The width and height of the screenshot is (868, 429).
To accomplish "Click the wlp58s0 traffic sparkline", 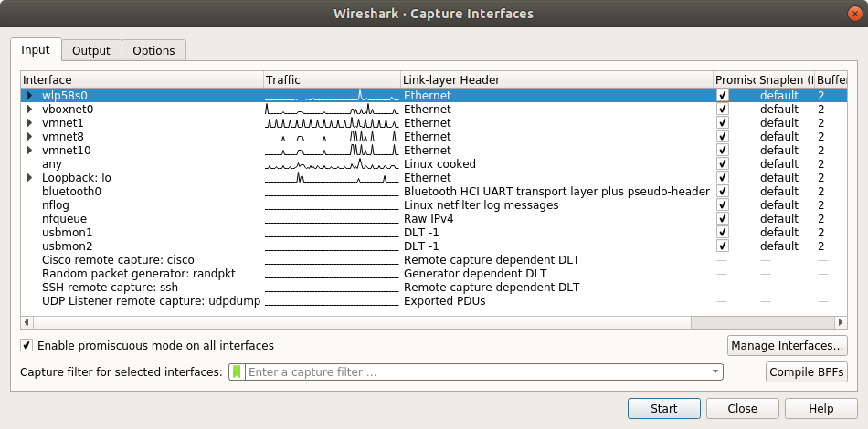I will (333, 95).
